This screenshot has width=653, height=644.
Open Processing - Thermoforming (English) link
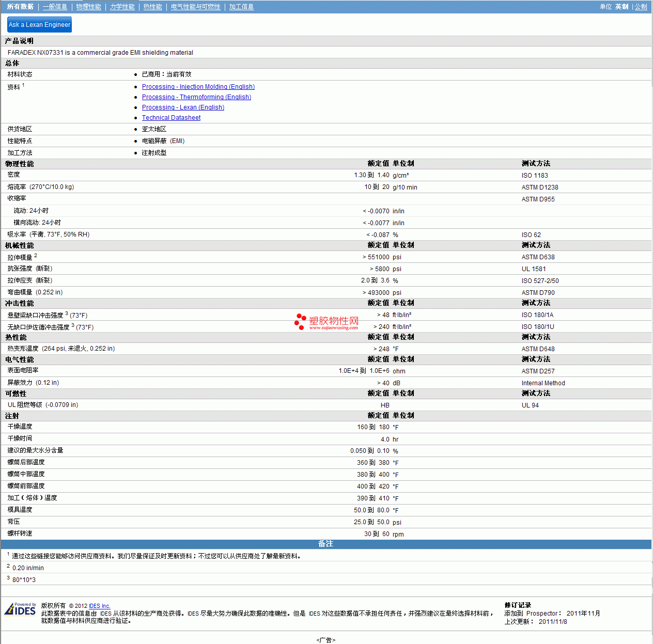click(x=196, y=97)
